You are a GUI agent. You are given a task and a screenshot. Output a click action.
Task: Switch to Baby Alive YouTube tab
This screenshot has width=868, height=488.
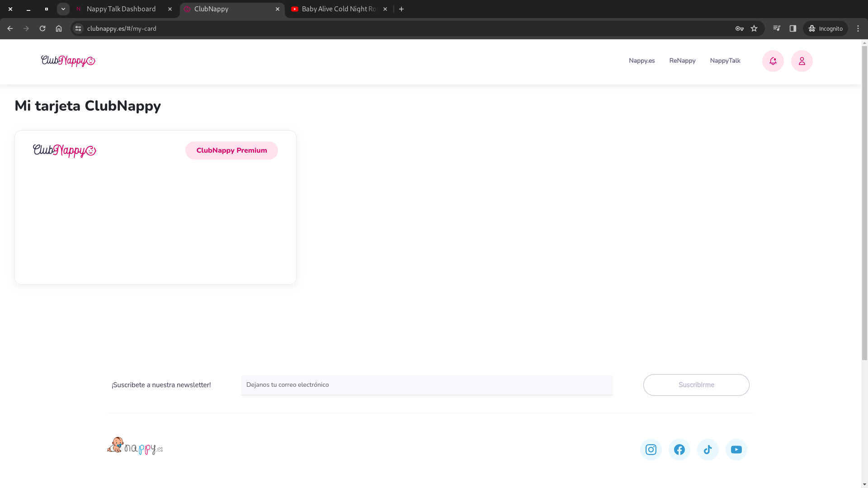click(338, 9)
